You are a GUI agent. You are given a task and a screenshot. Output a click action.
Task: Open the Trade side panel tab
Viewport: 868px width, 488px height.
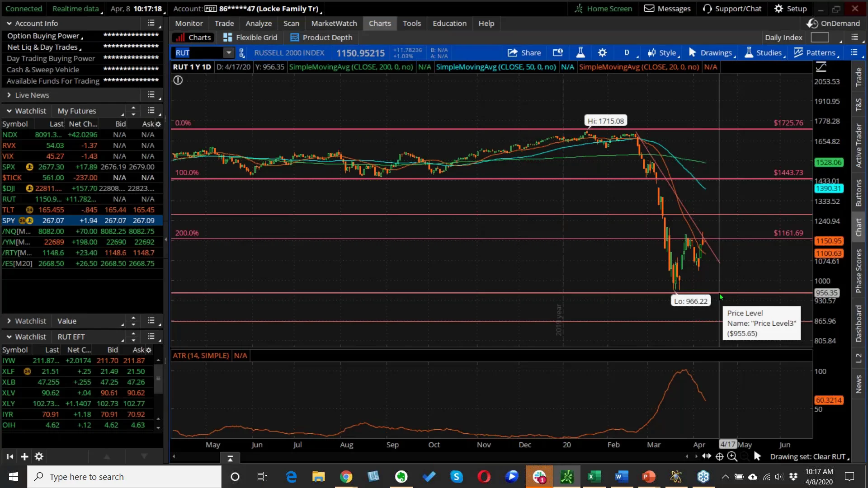click(859, 78)
